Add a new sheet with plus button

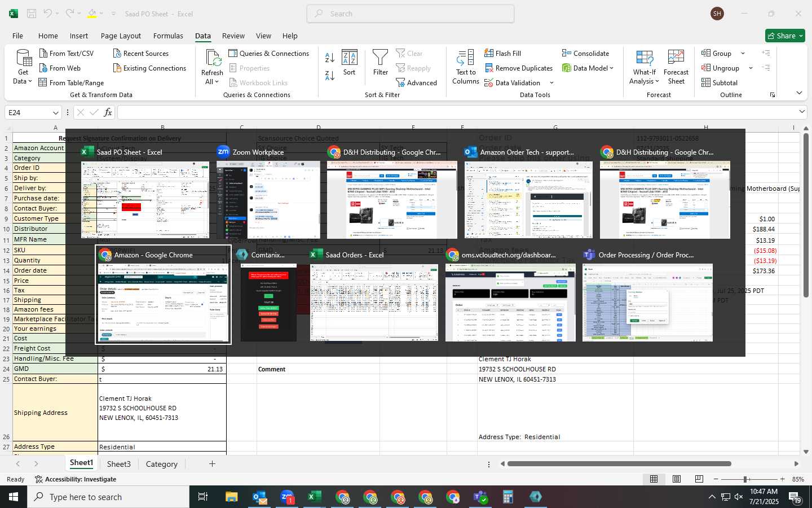tap(212, 464)
